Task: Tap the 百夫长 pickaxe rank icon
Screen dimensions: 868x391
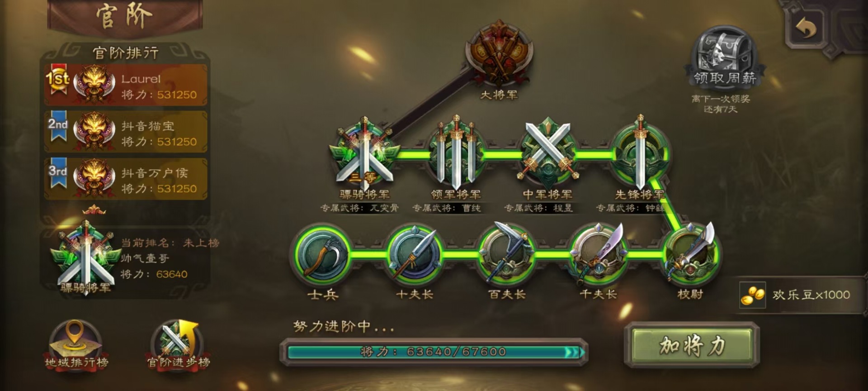Action: point(507,253)
